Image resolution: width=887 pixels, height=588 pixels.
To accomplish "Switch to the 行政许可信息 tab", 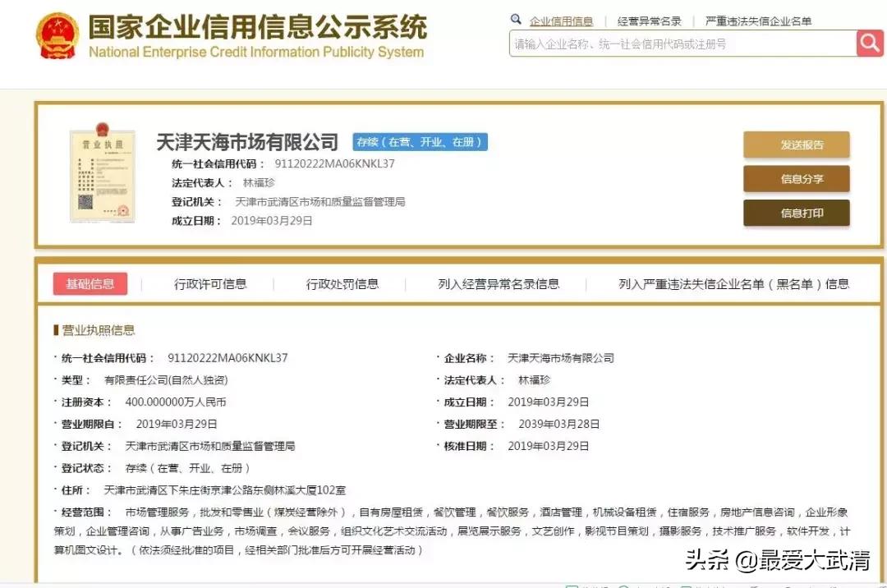I will tap(212, 284).
